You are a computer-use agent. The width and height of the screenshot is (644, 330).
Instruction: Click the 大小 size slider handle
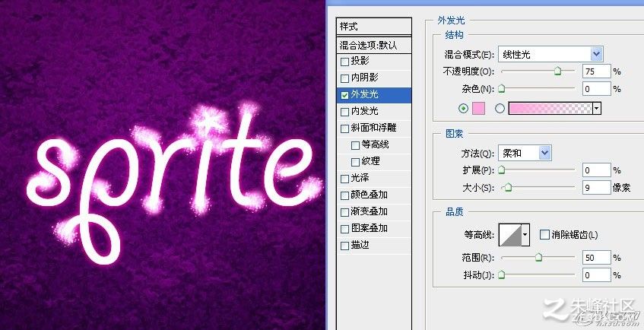[x=508, y=188]
